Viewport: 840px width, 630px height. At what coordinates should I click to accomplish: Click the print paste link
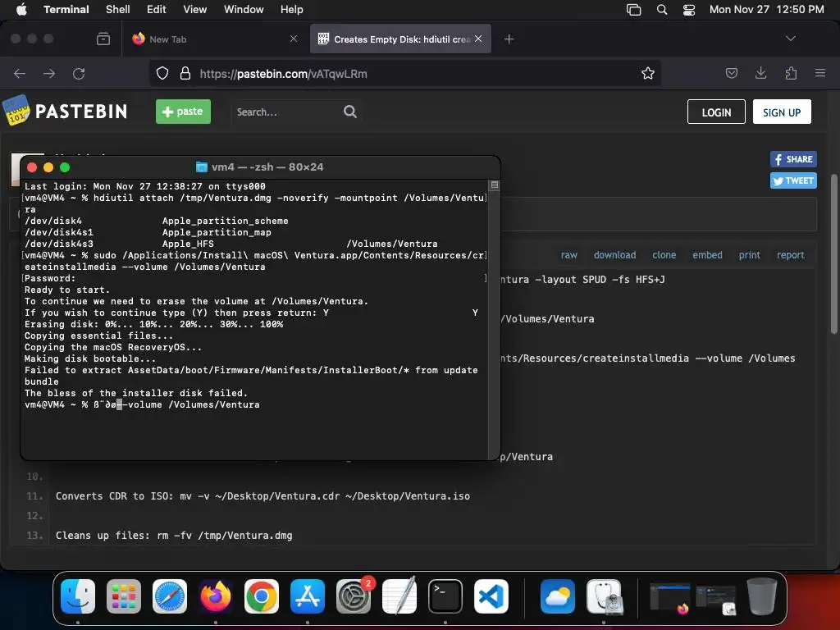pos(749,255)
